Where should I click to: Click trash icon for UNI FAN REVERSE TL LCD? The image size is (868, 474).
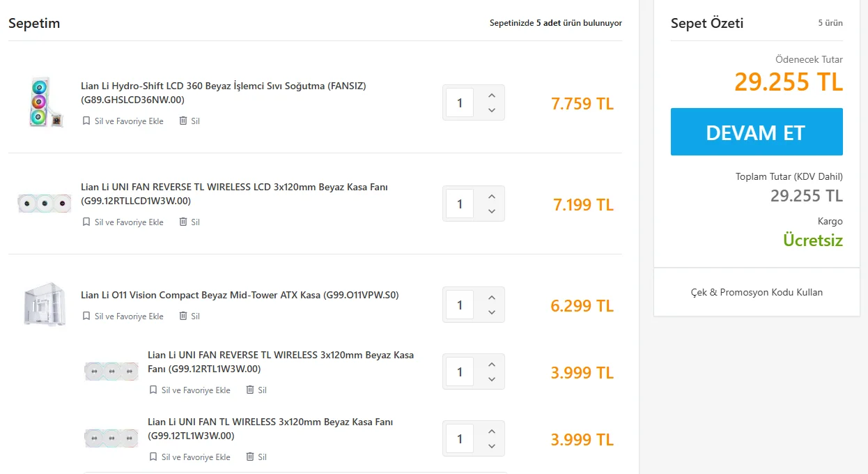pos(183,222)
